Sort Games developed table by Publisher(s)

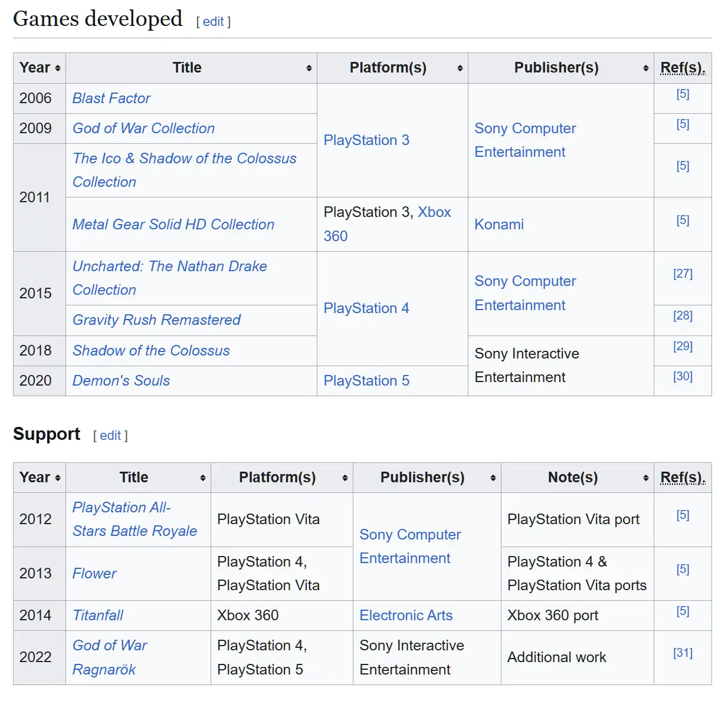click(x=646, y=68)
